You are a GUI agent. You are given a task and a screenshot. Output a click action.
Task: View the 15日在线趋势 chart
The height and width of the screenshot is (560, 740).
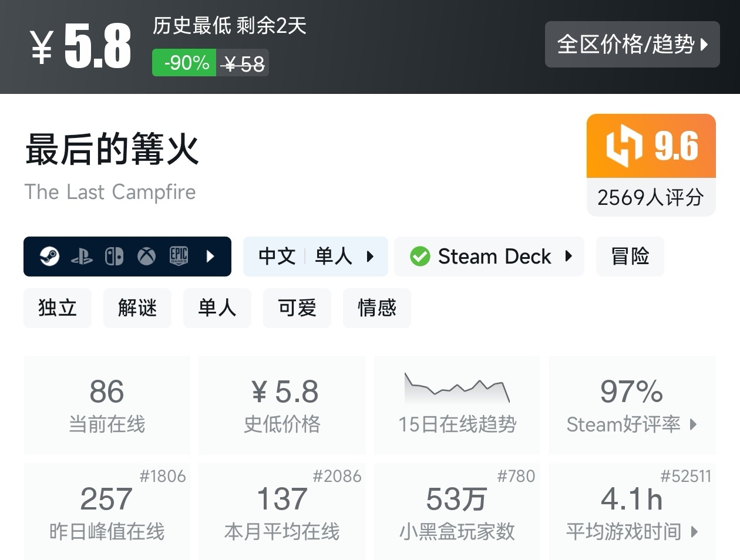[457, 389]
